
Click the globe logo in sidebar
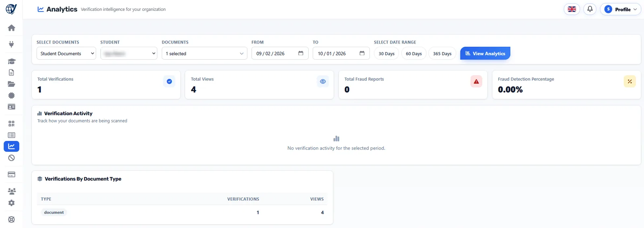(11, 9)
